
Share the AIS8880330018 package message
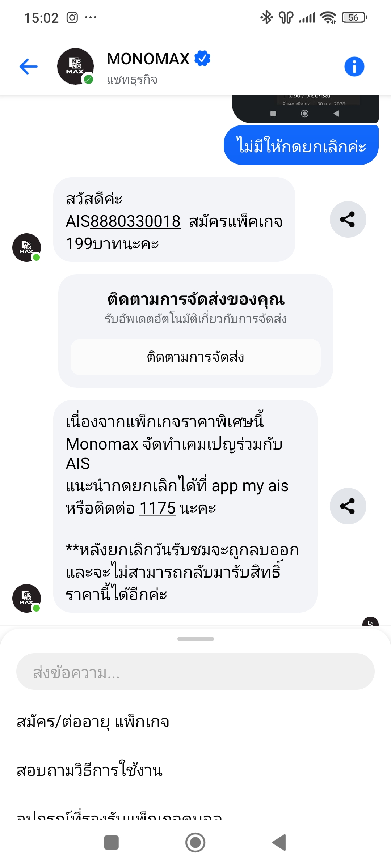click(348, 220)
